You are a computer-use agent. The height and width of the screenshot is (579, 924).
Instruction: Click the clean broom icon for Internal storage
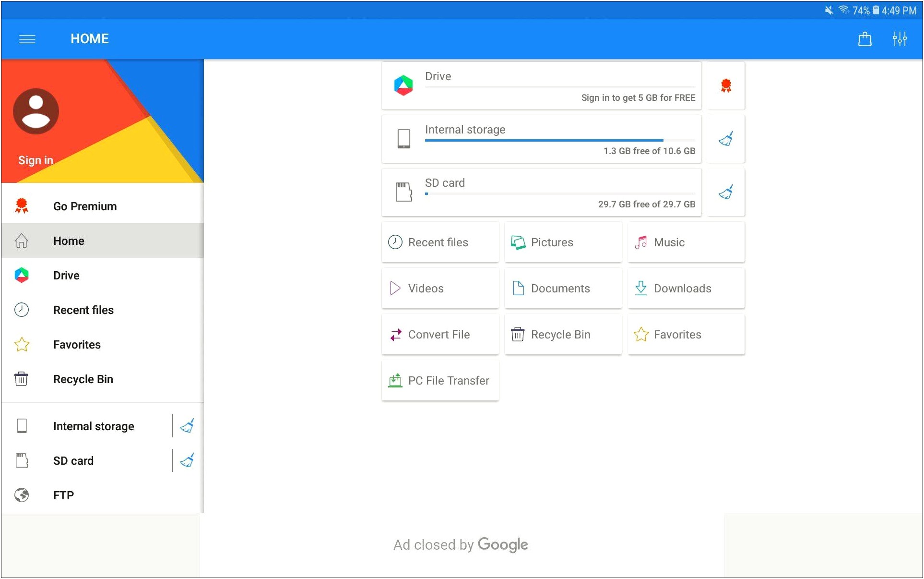pyautogui.click(x=725, y=139)
